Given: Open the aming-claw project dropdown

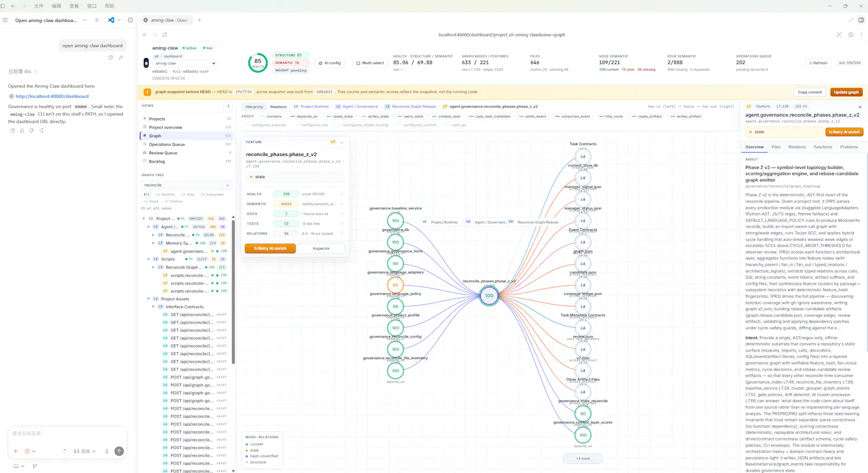Looking at the screenshot, I should pos(184,63).
